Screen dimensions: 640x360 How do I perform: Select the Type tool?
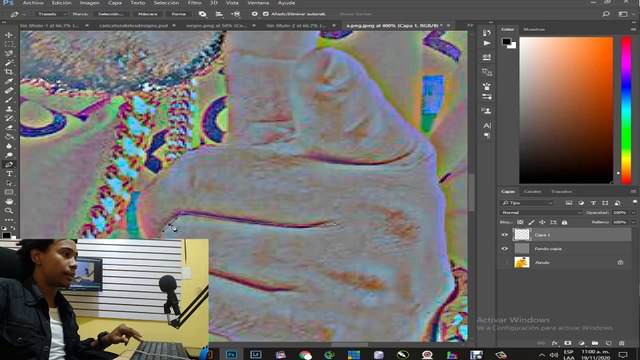pos(9,174)
